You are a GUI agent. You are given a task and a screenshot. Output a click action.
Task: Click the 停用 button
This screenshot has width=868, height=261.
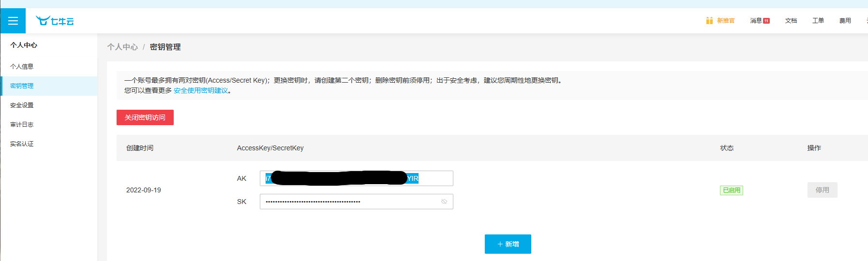pos(823,190)
